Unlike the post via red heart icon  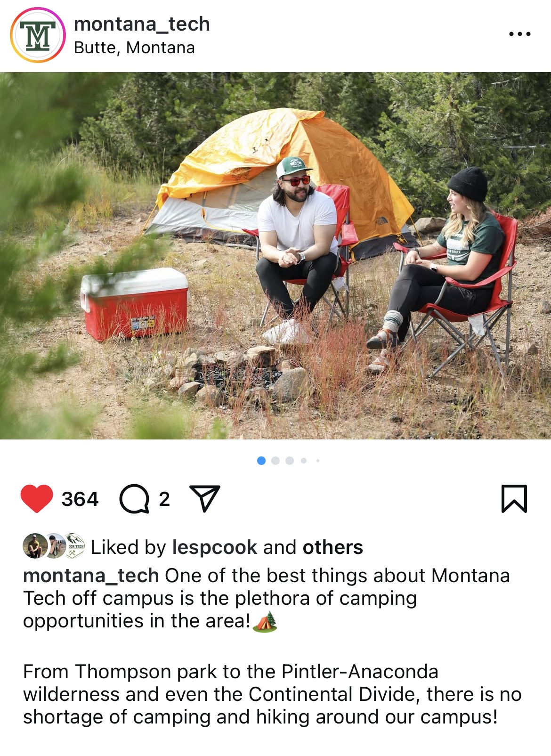tap(37, 498)
